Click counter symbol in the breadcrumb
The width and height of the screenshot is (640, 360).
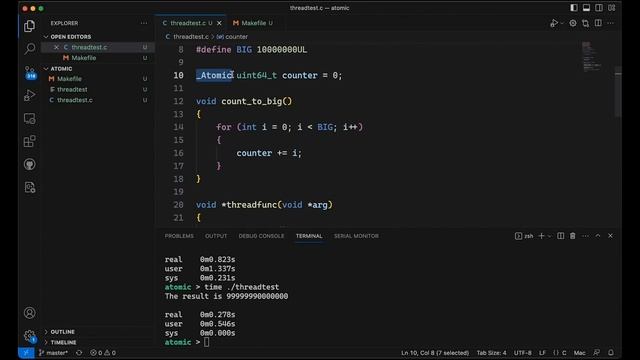tap(236, 37)
